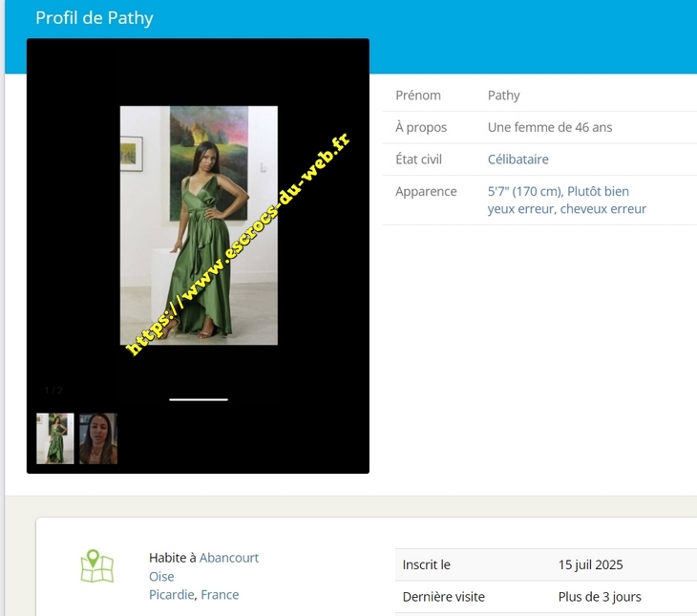Select the green dress photo thumbnail
Screen dimensions: 697x616
pyautogui.click(x=55, y=438)
